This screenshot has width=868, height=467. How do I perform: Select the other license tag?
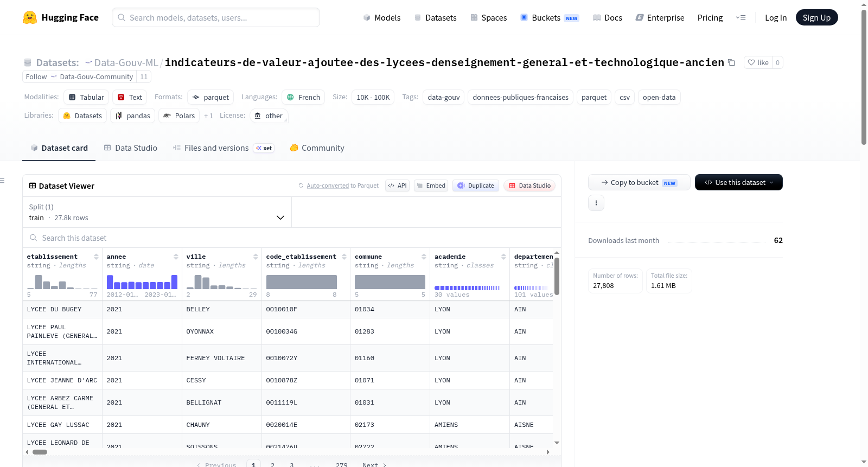[x=269, y=116]
